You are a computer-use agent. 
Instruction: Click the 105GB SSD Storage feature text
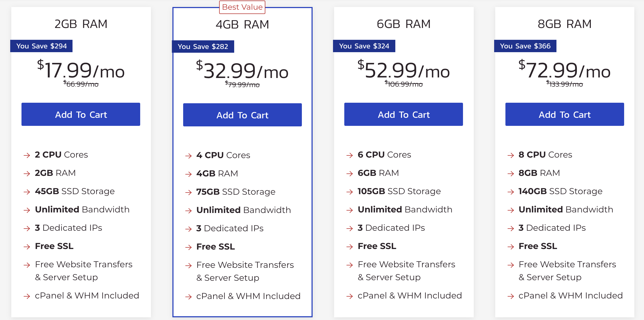(399, 191)
